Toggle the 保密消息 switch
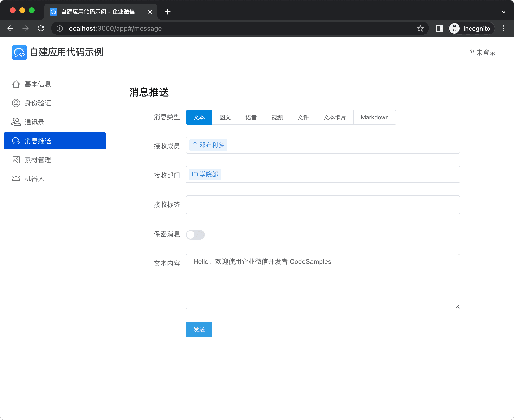 tap(195, 235)
